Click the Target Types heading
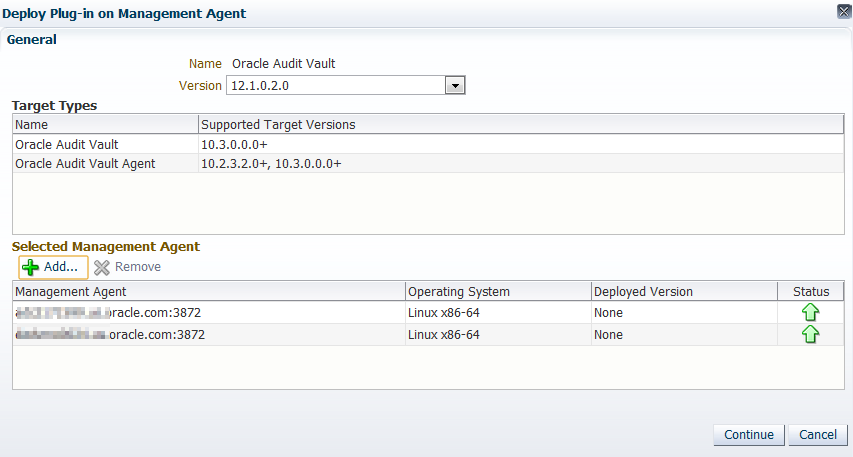 (54, 106)
